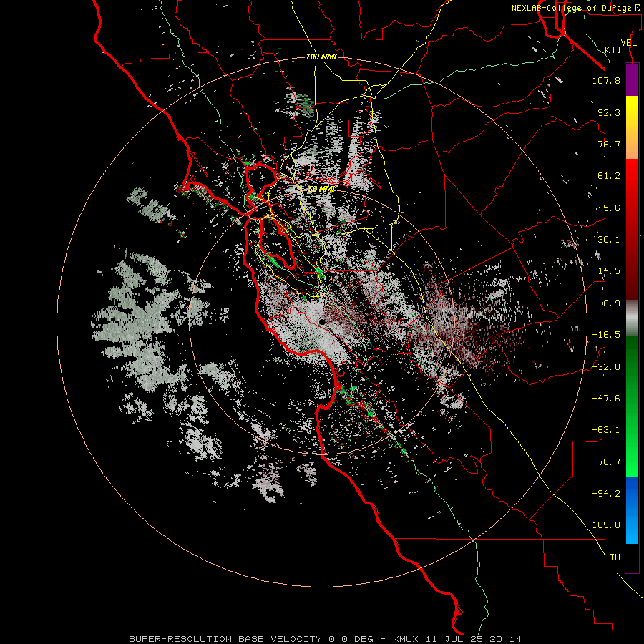Select the -94.2 legend value

pyautogui.click(x=606, y=493)
